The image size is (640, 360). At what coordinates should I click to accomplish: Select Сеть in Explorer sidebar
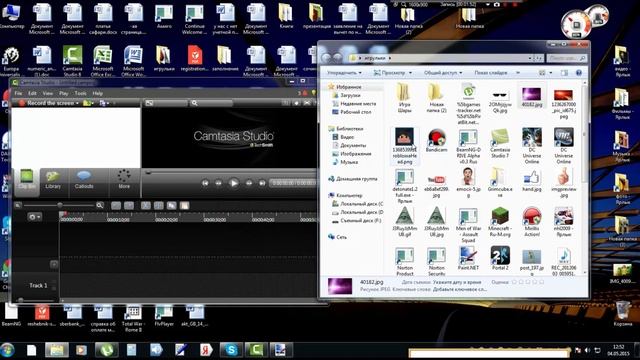[x=342, y=237]
